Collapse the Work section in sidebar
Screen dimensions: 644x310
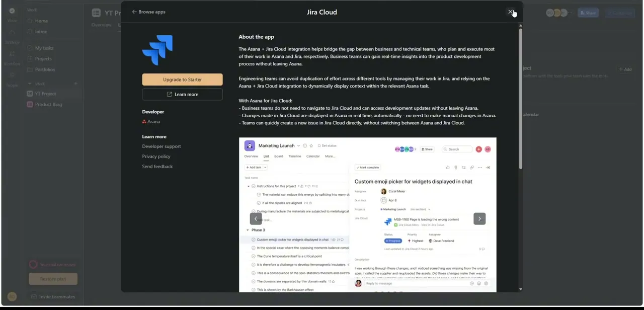tap(30, 84)
